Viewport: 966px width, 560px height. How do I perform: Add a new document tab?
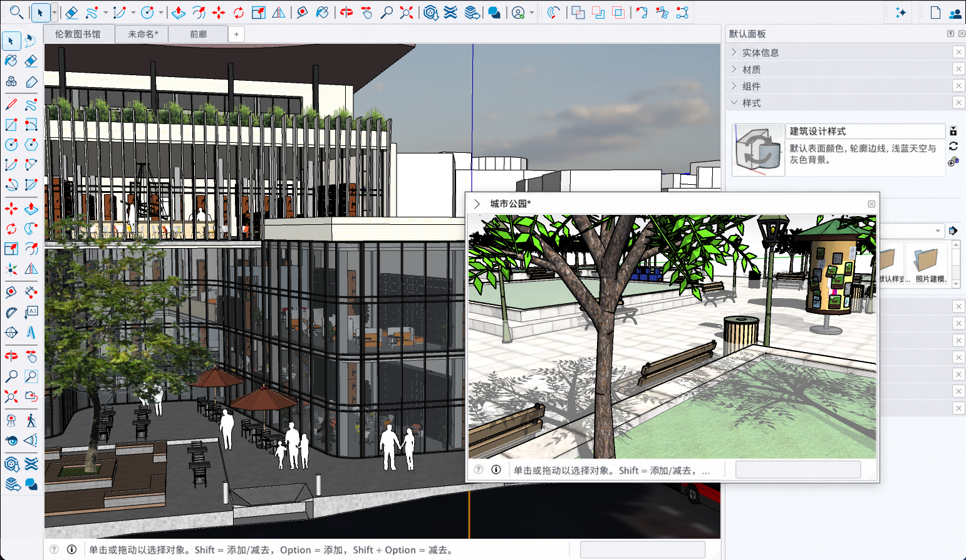[236, 34]
